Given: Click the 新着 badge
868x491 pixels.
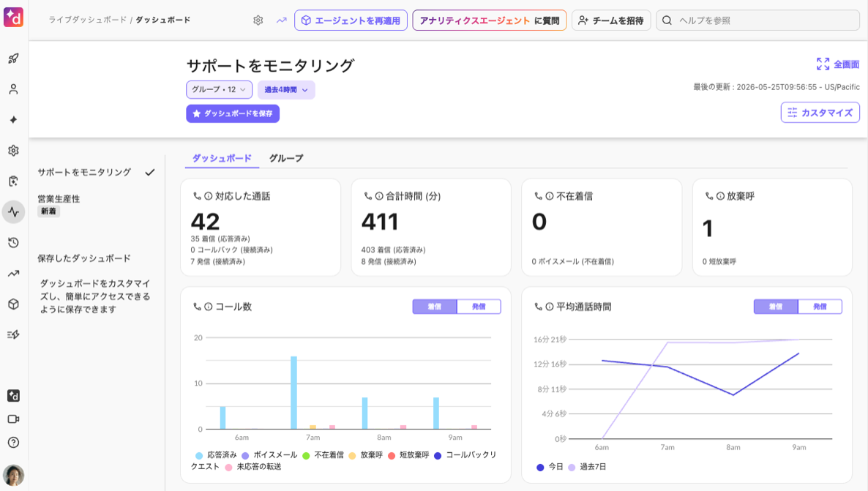Looking at the screenshot, I should [49, 211].
